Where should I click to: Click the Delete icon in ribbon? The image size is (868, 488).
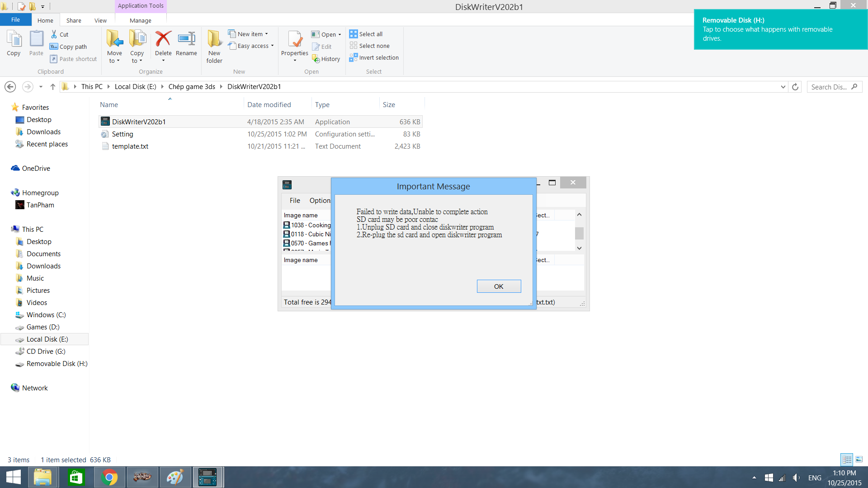(163, 39)
